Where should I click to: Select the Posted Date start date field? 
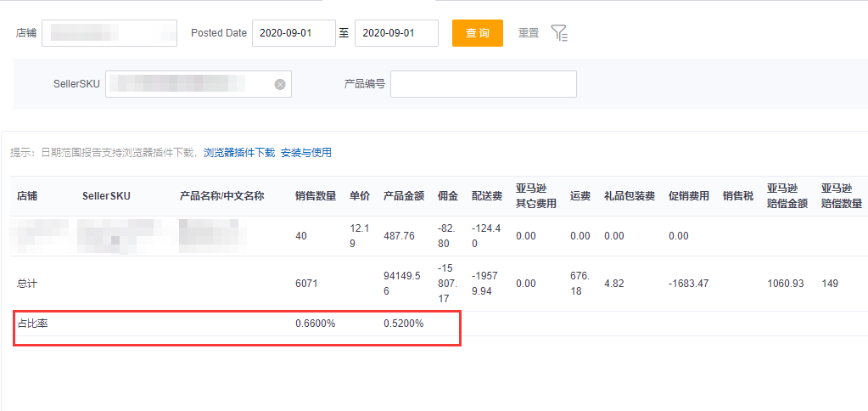(294, 33)
